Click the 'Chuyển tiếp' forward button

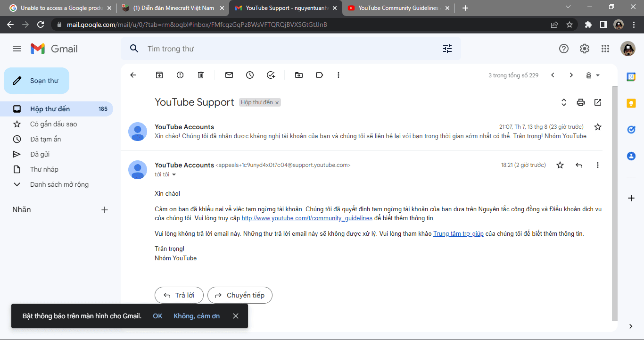pos(240,295)
